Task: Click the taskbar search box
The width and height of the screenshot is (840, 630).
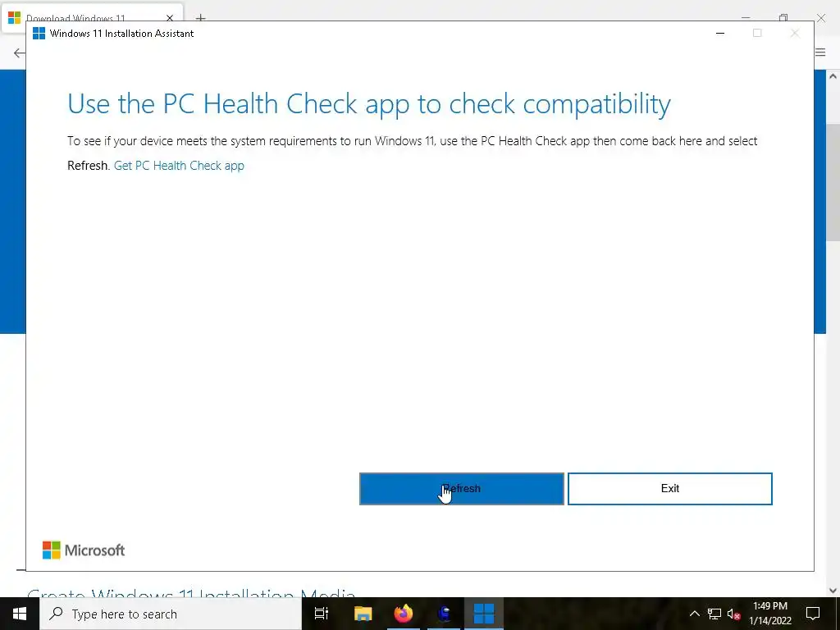Action: point(171,614)
